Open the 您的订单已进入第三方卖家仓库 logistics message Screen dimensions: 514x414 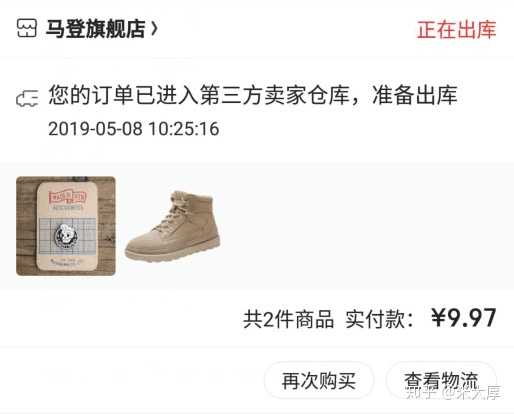point(253,95)
